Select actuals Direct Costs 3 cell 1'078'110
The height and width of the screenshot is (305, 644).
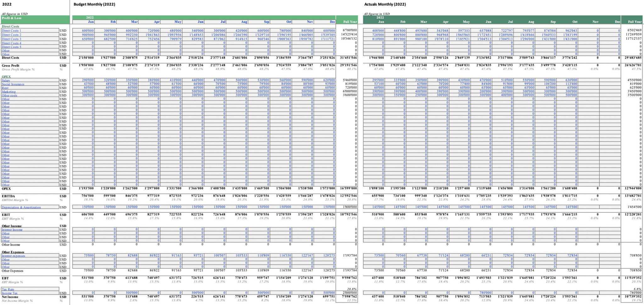pyautogui.click(x=438, y=39)
